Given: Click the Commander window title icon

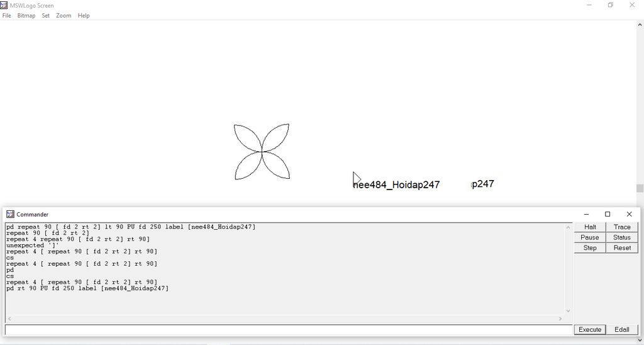Looking at the screenshot, I should pyautogui.click(x=10, y=214).
